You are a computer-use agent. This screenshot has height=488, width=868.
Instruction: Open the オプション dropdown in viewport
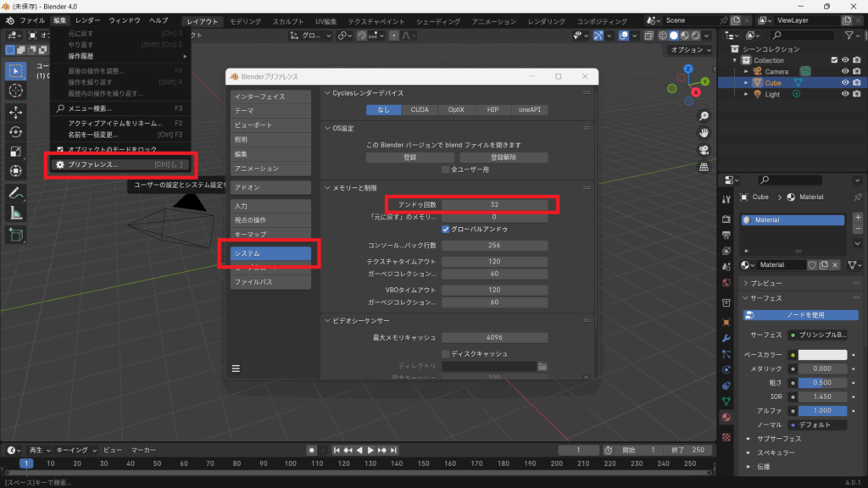coord(691,50)
